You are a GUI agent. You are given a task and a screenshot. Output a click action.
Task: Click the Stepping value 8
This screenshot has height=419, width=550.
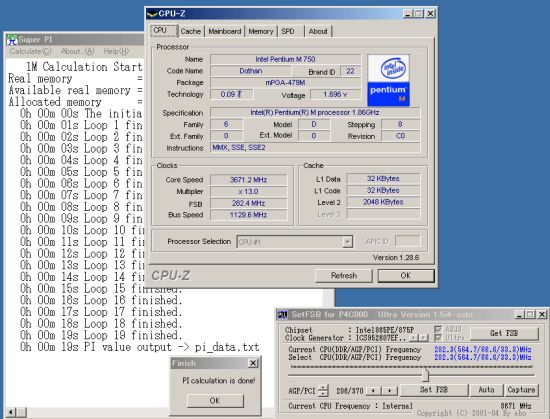(400, 124)
